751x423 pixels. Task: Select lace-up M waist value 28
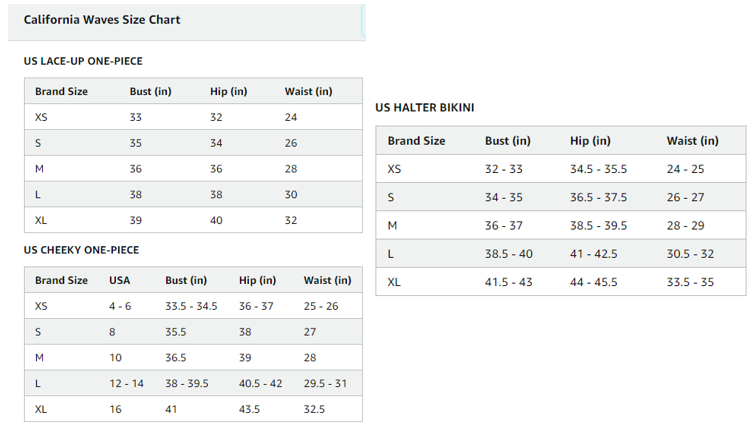click(291, 169)
